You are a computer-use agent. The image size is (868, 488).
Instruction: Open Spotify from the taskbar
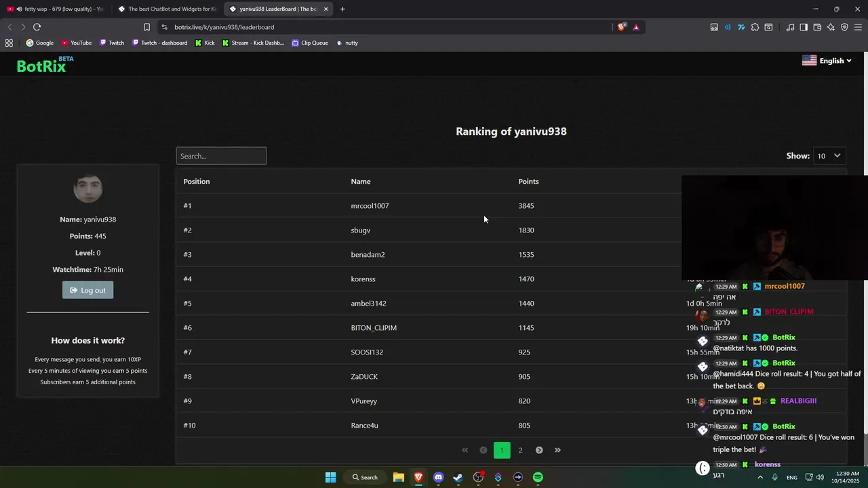pos(538,477)
